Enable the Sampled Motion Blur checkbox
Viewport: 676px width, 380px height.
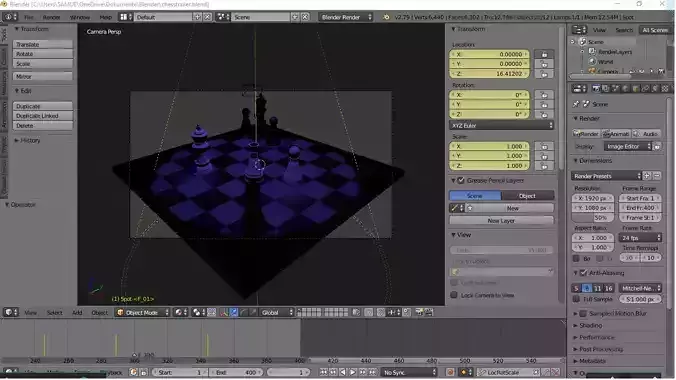[x=583, y=314]
